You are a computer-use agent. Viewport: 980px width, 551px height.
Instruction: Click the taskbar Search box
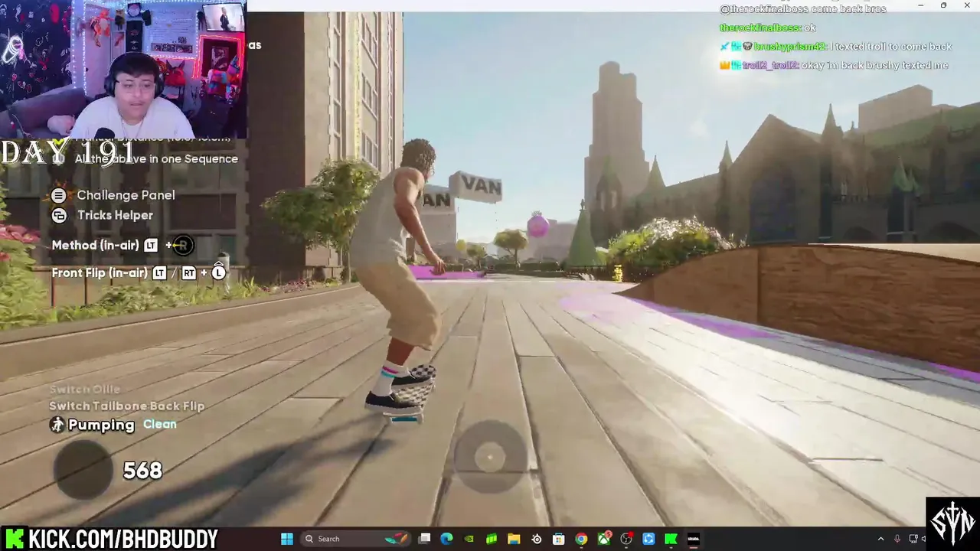pos(357,539)
